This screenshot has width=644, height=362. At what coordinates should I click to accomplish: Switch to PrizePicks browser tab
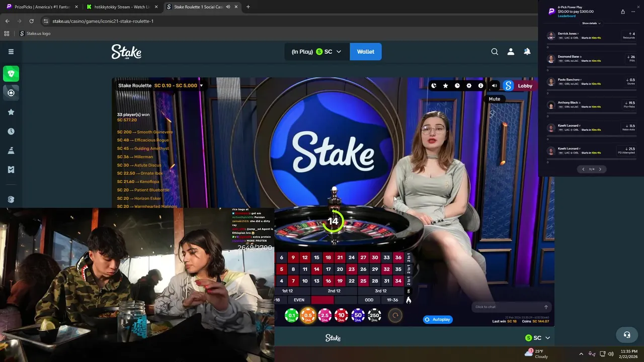(42, 7)
